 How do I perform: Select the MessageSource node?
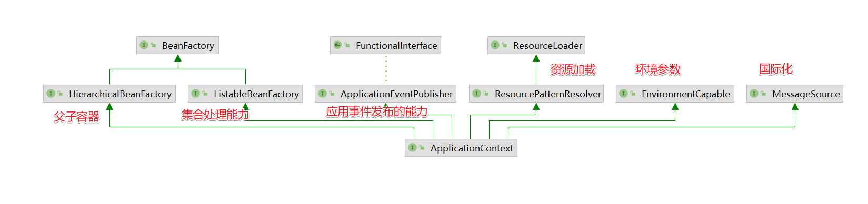coord(795,94)
